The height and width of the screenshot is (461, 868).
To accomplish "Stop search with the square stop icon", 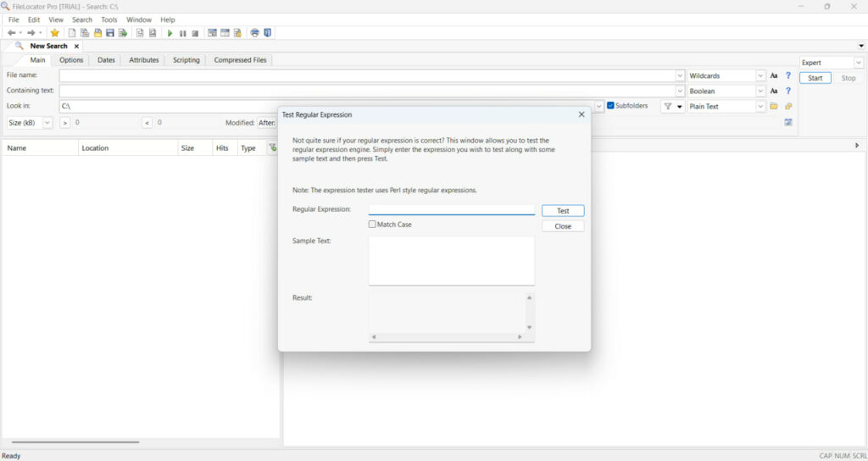I will coord(196,33).
